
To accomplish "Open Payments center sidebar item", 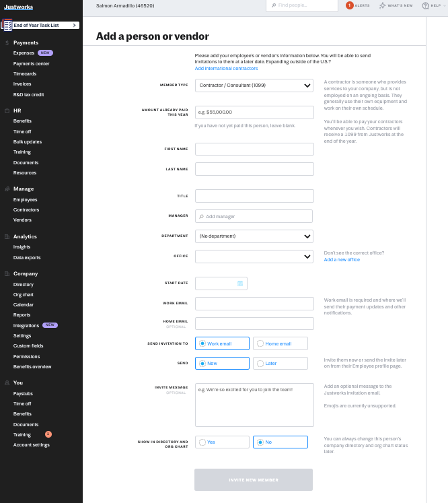I will coord(32,64).
